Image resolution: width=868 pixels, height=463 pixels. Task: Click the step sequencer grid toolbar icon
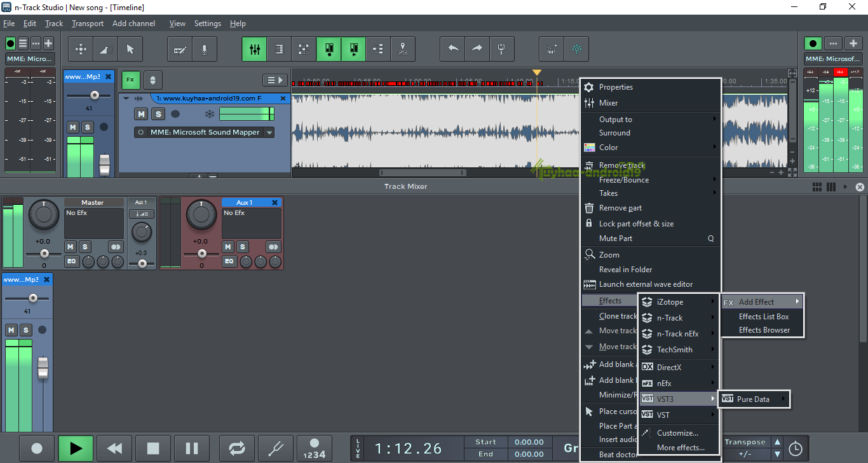[304, 49]
